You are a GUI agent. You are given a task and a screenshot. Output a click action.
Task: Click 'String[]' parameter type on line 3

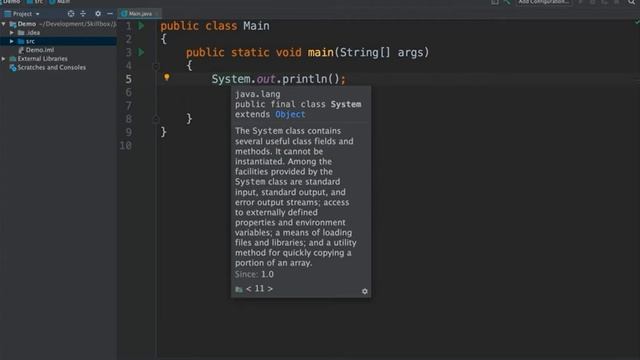[365, 52]
